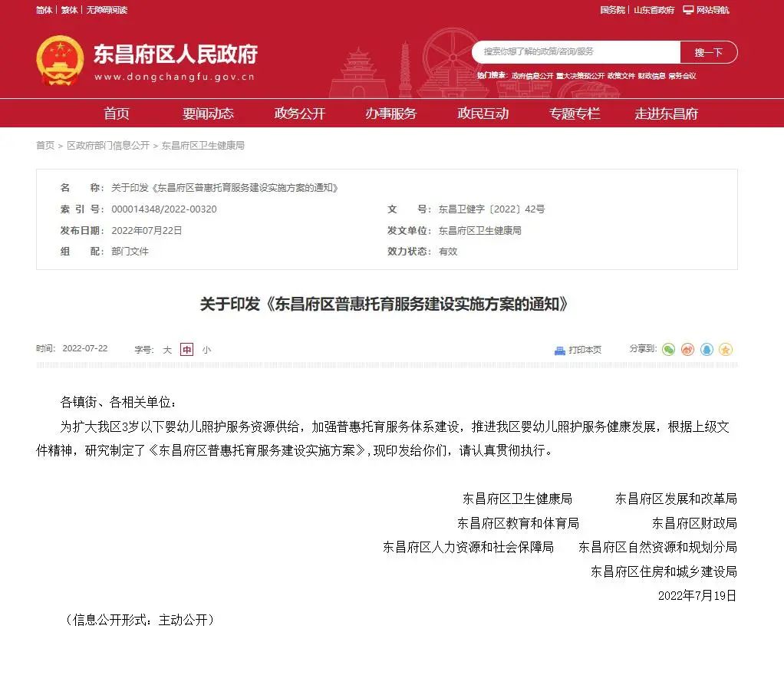Go to 首页 breadcrumb

45,146
